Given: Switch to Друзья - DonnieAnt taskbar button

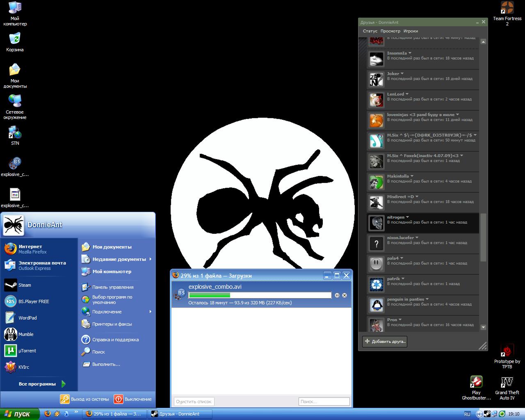Looking at the screenshot, I should click(180, 414).
